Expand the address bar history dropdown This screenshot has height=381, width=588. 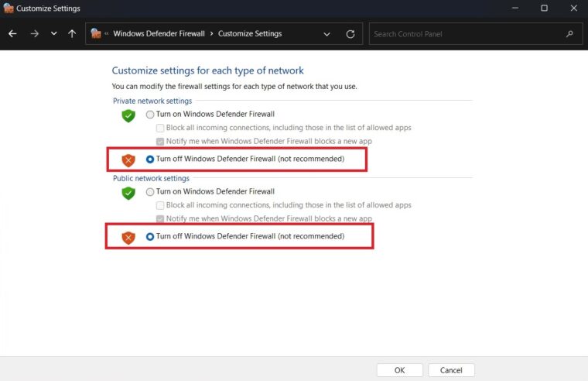point(326,34)
